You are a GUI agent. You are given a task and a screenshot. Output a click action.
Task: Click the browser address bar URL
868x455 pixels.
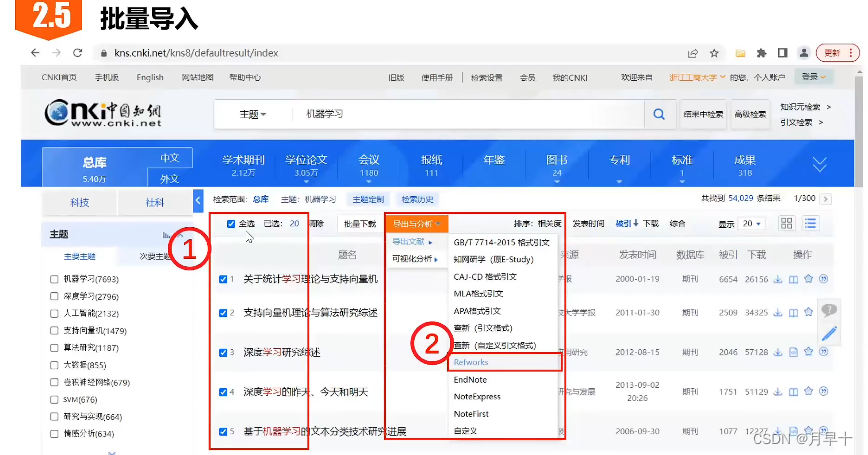click(x=196, y=53)
